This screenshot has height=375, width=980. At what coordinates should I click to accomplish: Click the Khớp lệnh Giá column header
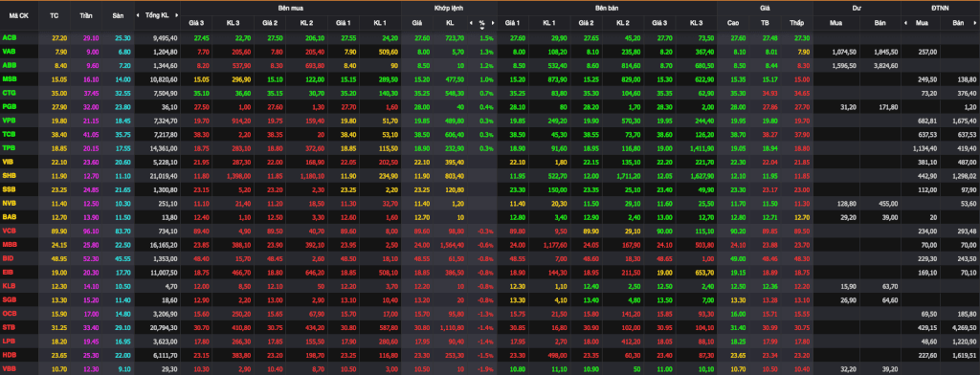pos(417,23)
